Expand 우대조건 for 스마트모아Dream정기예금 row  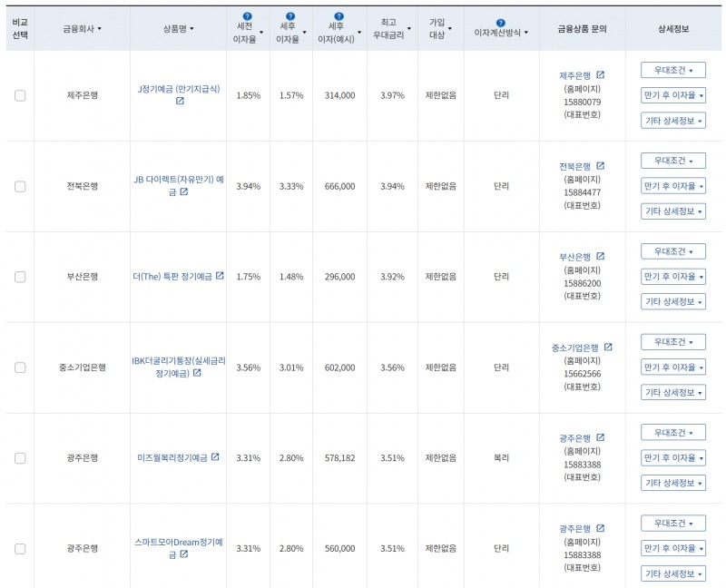click(673, 524)
